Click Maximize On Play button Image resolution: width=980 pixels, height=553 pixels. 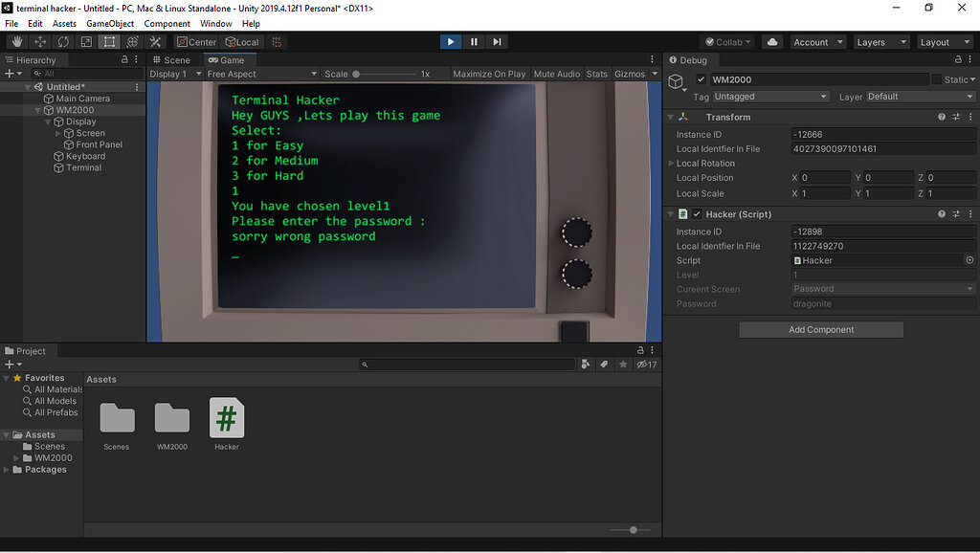tap(489, 74)
